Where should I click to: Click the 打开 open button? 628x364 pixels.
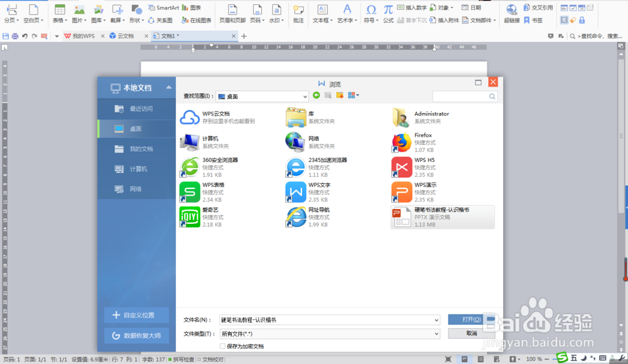tap(472, 319)
